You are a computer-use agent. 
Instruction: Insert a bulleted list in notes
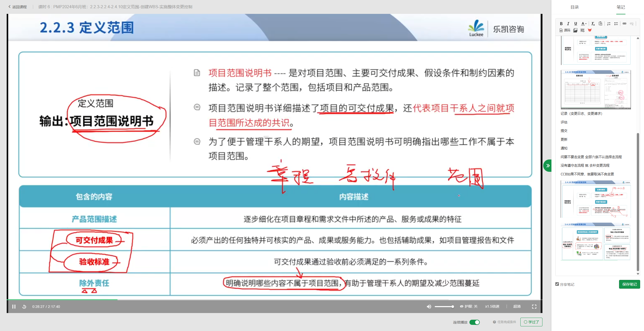[x=616, y=24]
